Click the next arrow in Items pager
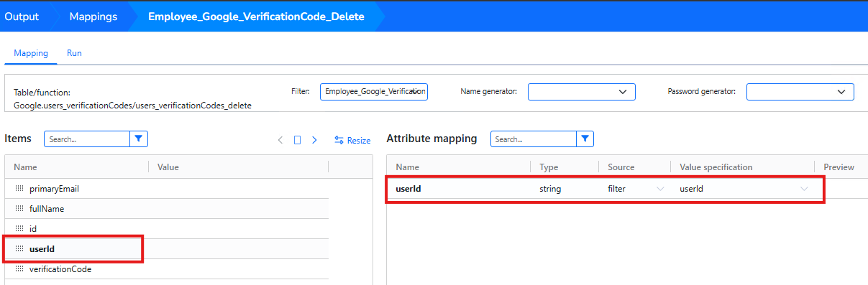 314,140
